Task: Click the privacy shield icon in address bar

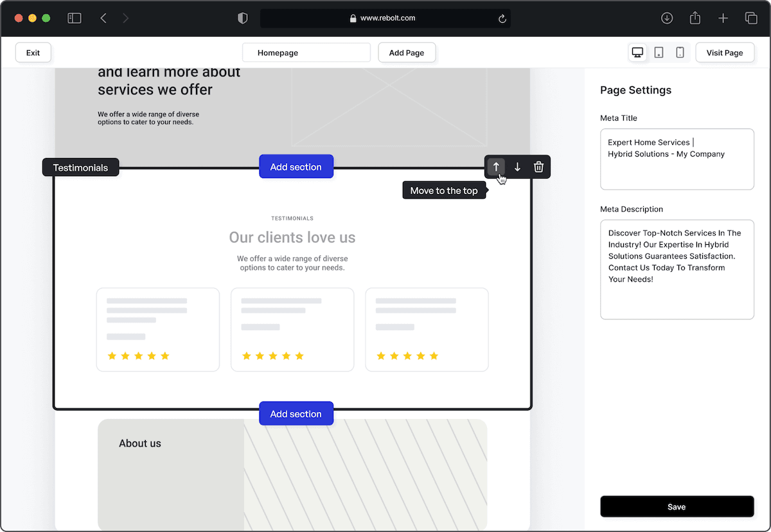Action: point(242,18)
